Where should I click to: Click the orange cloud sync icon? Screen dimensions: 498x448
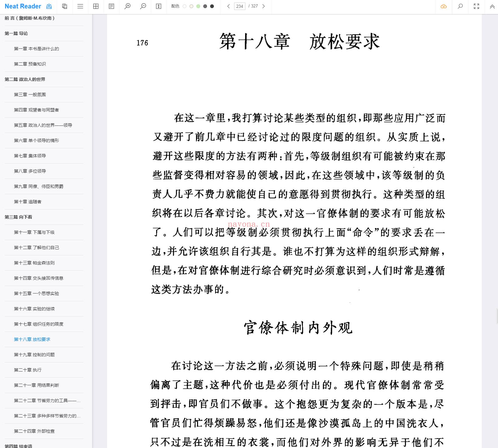444,6
